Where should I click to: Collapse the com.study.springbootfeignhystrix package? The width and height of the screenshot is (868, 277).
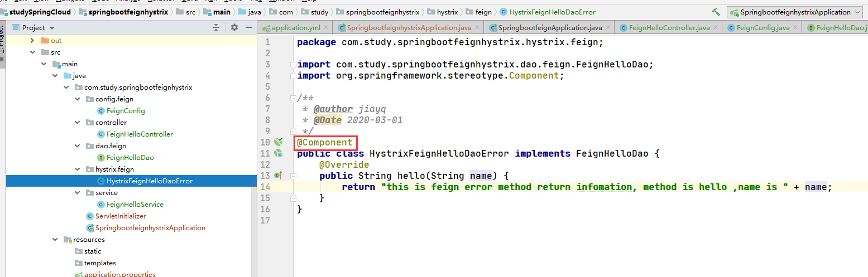tap(66, 88)
